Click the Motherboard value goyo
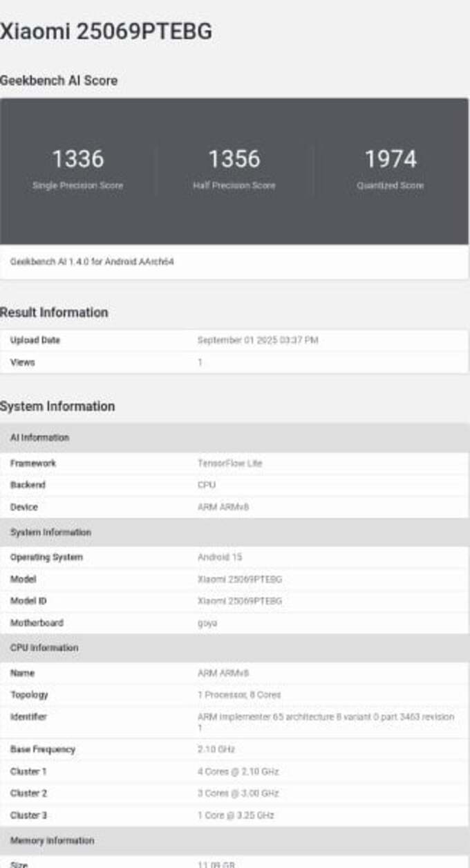Image resolution: width=470 pixels, height=868 pixels. [x=207, y=623]
